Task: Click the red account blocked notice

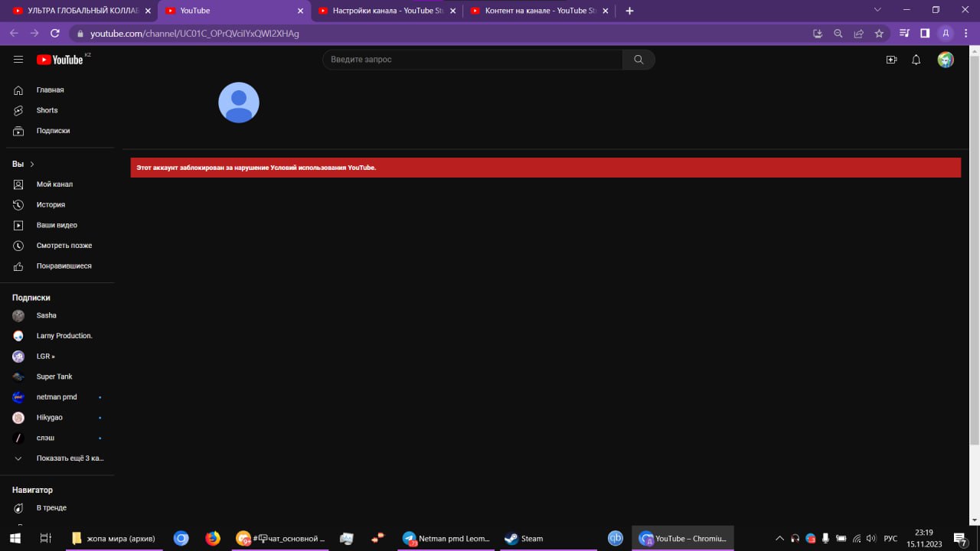Action: [545, 168]
